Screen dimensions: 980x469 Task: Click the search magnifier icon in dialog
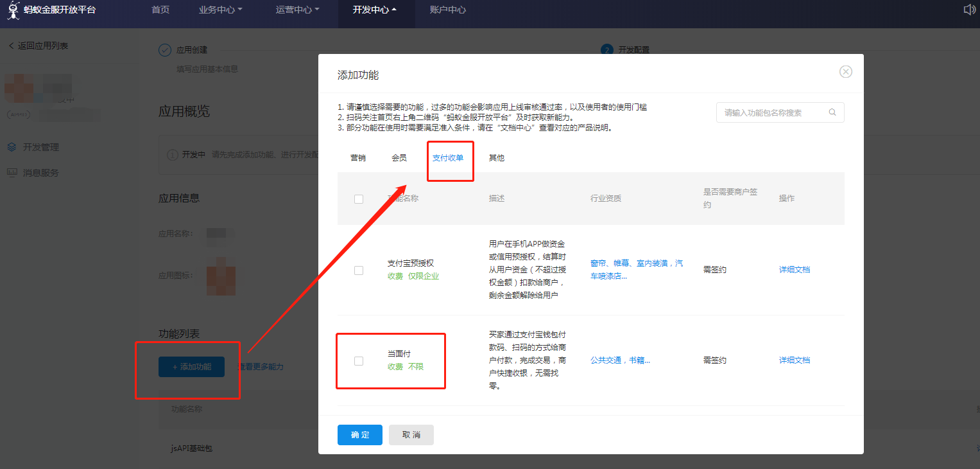[x=832, y=112]
